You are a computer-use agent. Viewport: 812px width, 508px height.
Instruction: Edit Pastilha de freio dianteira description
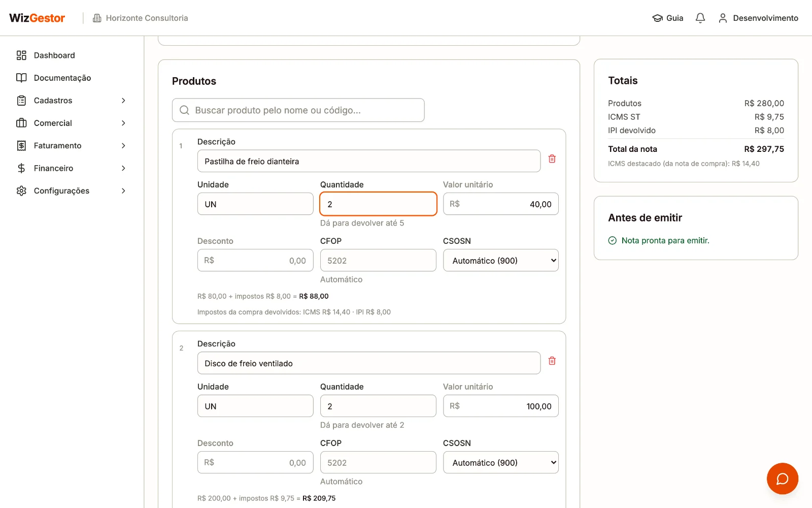point(369,161)
